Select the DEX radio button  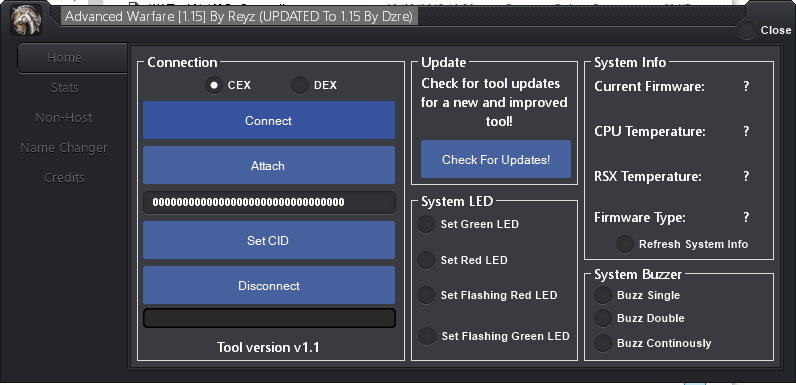pos(300,85)
